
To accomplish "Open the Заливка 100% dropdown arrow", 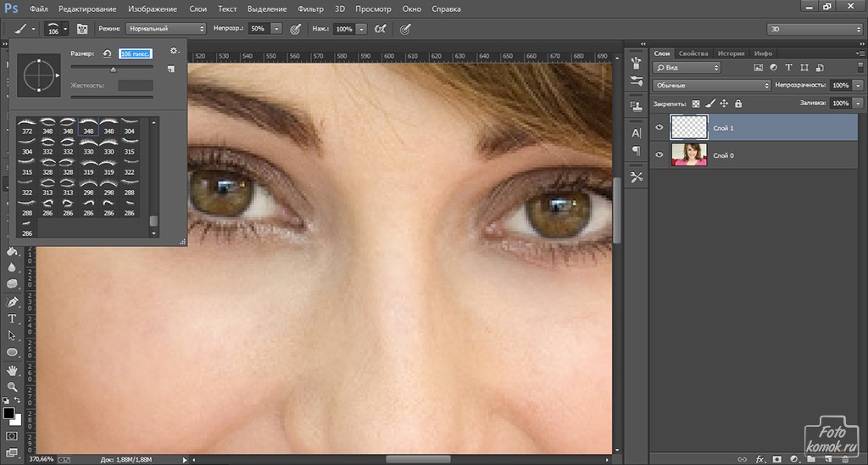I will tap(858, 103).
